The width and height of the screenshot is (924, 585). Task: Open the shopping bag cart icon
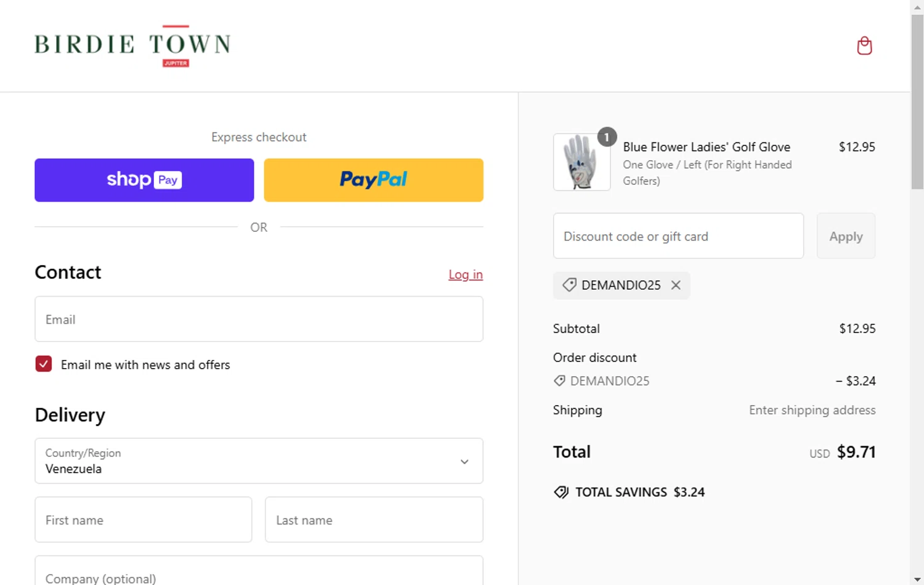click(864, 46)
